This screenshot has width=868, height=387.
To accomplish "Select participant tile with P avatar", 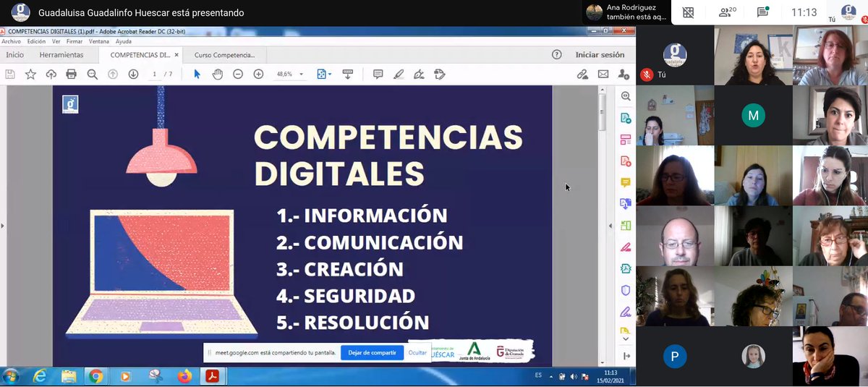I will pyautogui.click(x=675, y=356).
